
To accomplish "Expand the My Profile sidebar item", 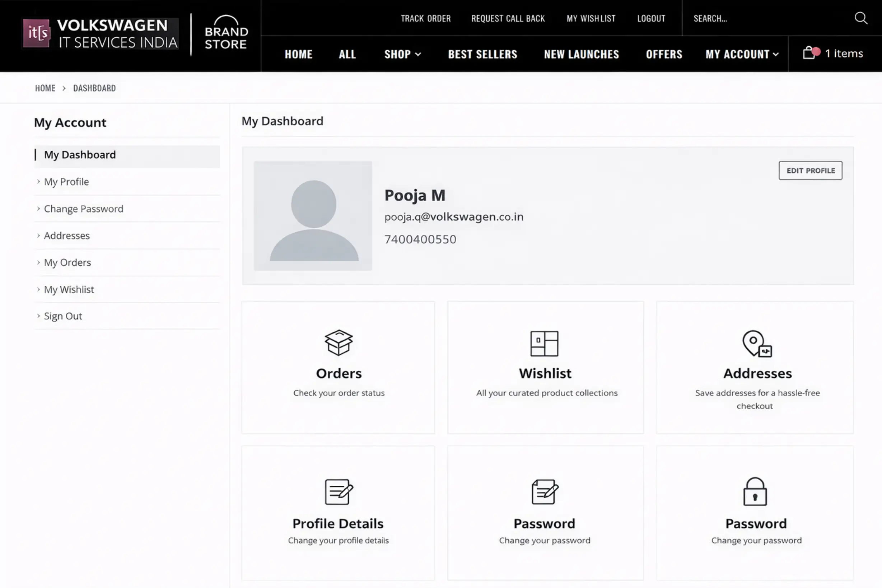I will (66, 182).
